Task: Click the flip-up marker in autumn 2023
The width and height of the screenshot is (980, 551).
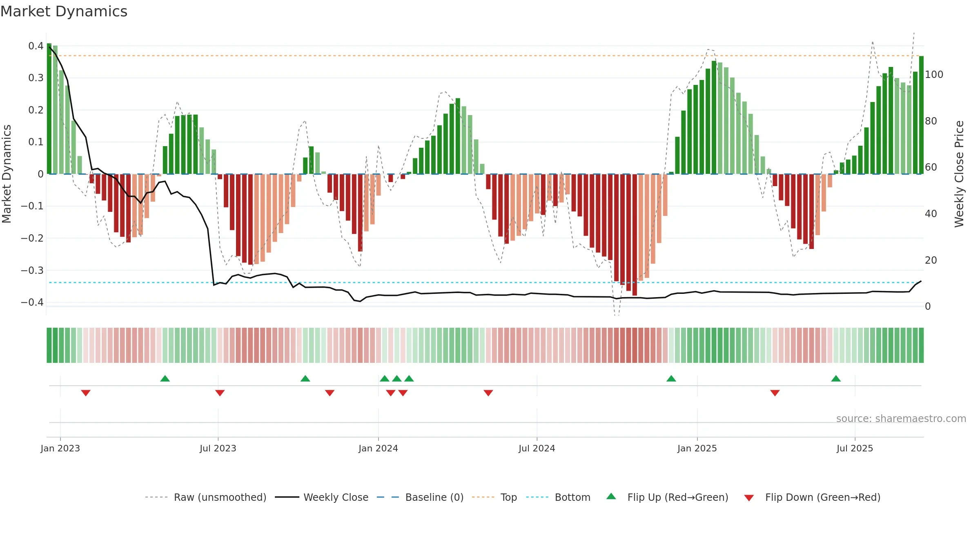Action: click(305, 378)
